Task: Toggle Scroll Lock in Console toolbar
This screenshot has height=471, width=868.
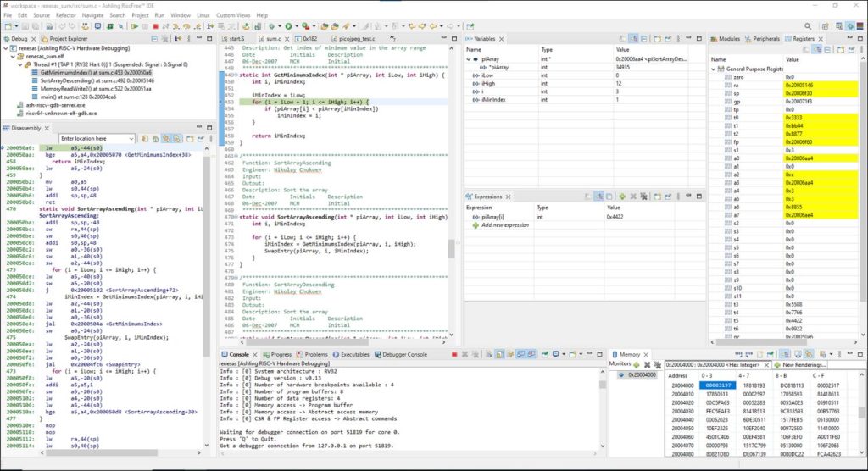Action: pyautogui.click(x=499, y=354)
